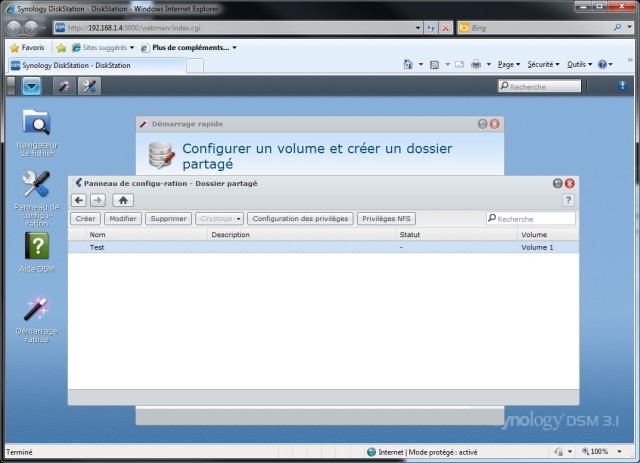The image size is (640, 463).
Task: Launch Démarrage rapide wizard desktop icon
Action: [37, 320]
